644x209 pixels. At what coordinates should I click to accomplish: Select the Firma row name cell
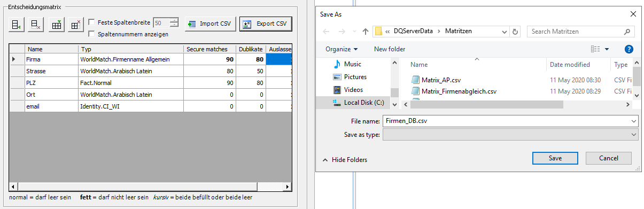51,59
